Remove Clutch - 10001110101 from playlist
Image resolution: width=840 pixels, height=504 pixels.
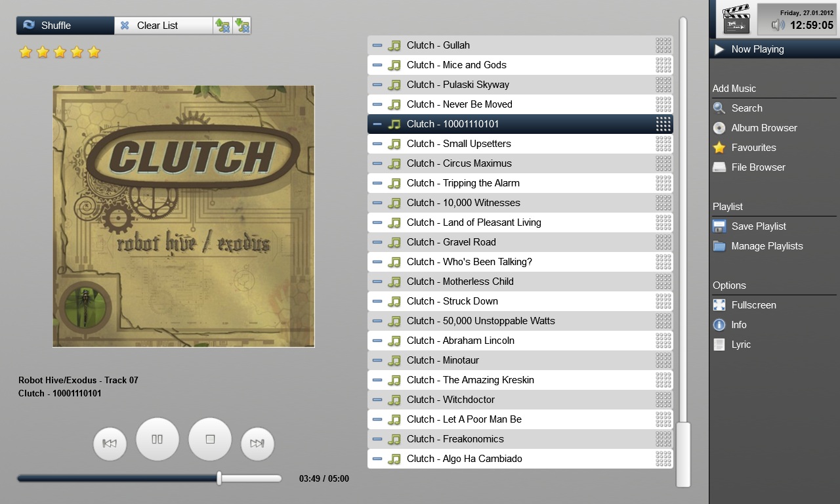click(377, 124)
